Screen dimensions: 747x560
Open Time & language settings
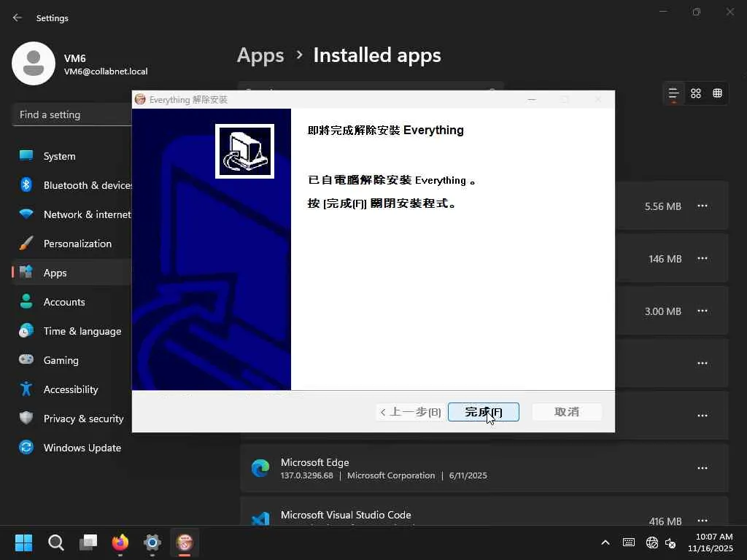coord(71,331)
